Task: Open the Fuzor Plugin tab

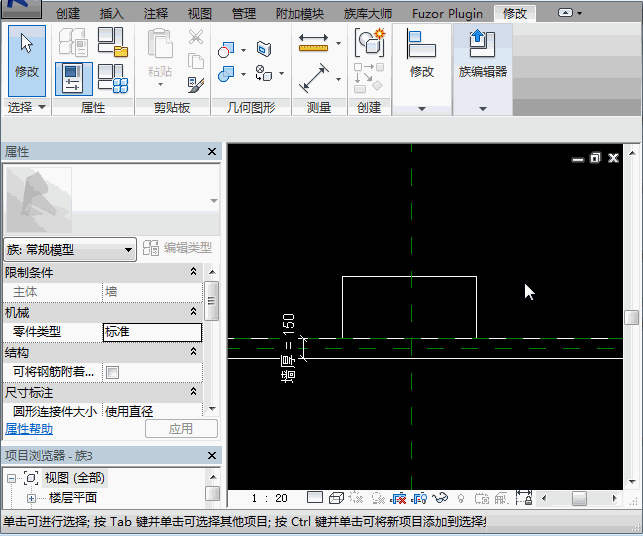Action: tap(447, 14)
